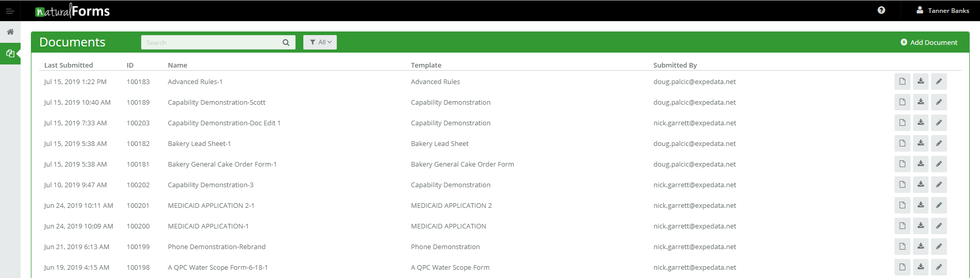This screenshot has width=980, height=278.
Task: Sort by Name column header
Action: click(178, 65)
